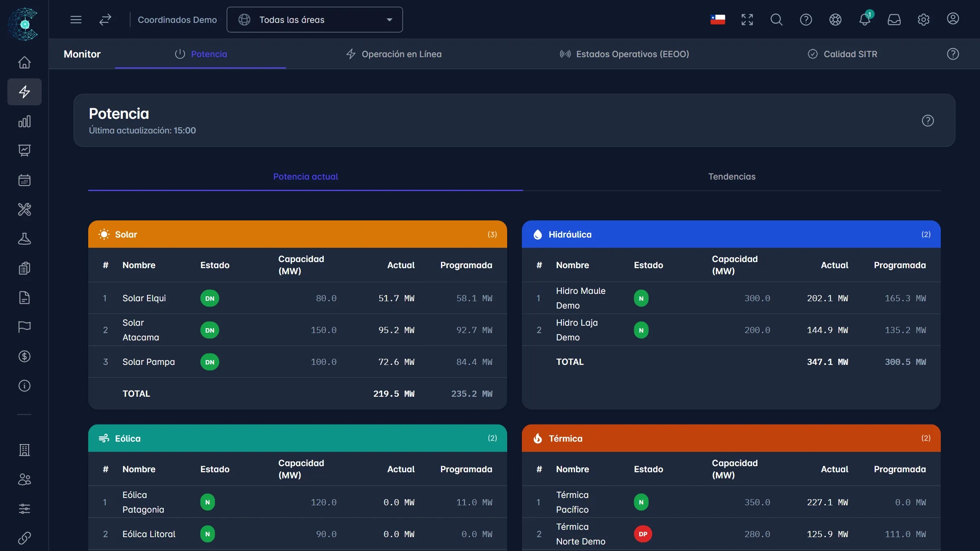This screenshot has height=551, width=980.
Task: Open the flag sidebar icon
Action: pos(24,327)
